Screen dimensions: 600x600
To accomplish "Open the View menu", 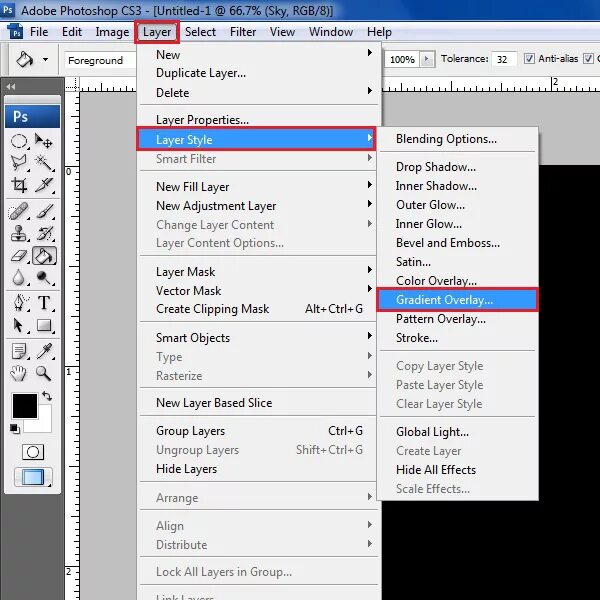I will (282, 32).
